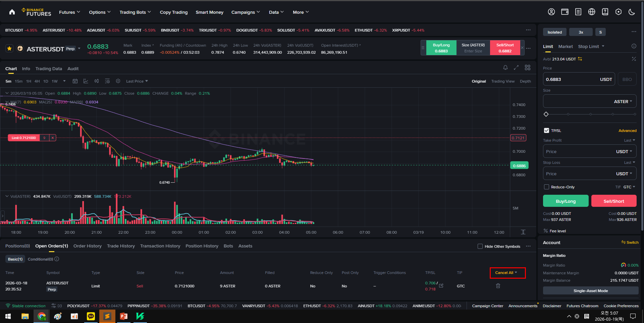The width and height of the screenshot is (644, 323).
Task: Open the help center icon
Action: 605,12
